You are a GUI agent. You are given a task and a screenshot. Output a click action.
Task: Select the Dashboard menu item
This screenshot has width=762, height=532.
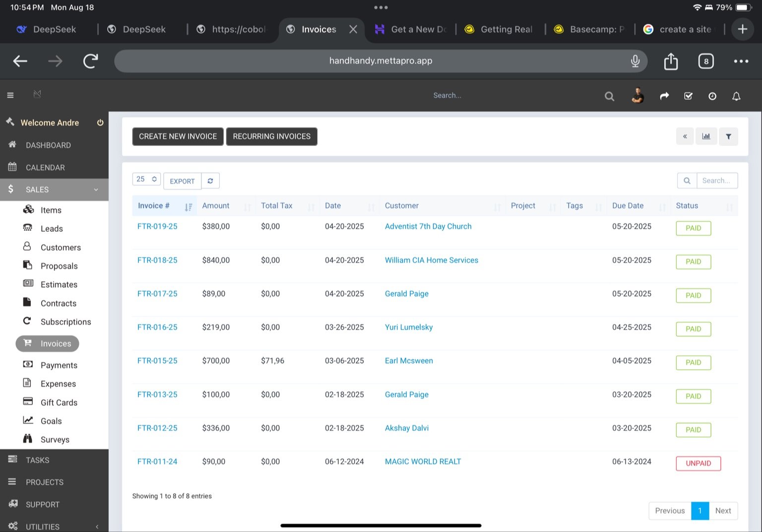(48, 145)
